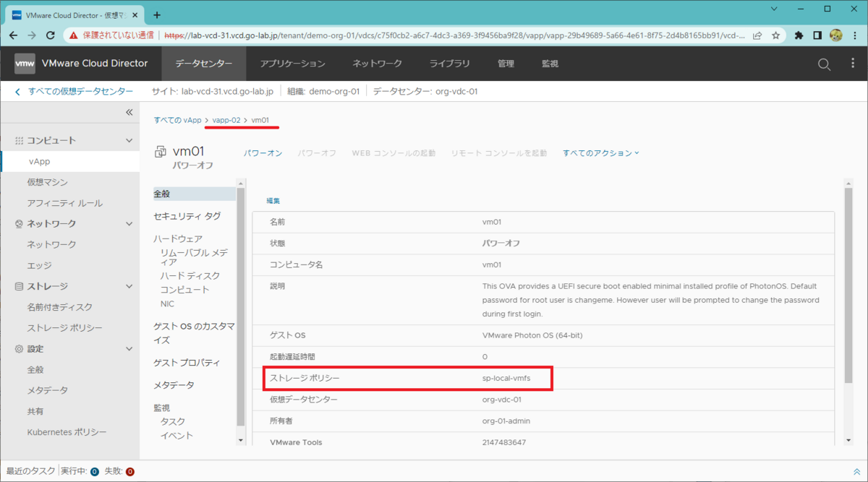Switch to the 管理 top tab
Viewport: 868px width, 482px height.
(506, 64)
